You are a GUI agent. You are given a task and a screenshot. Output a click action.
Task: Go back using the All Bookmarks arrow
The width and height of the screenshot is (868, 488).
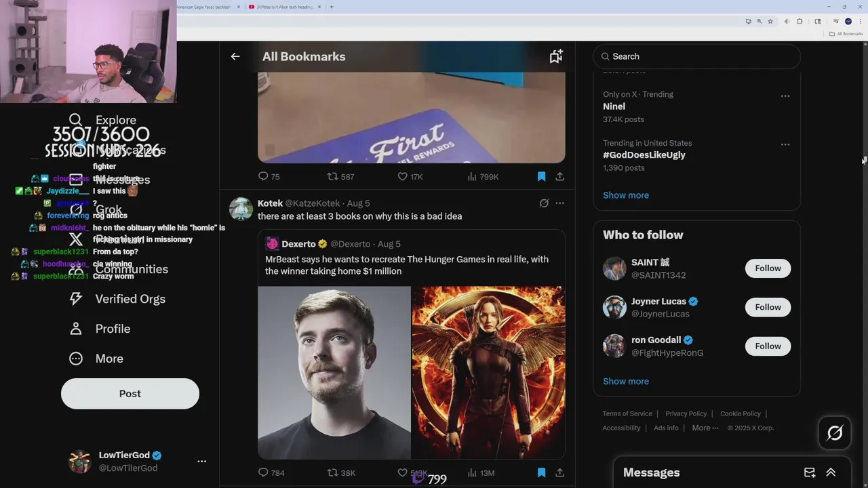pyautogui.click(x=235, y=56)
